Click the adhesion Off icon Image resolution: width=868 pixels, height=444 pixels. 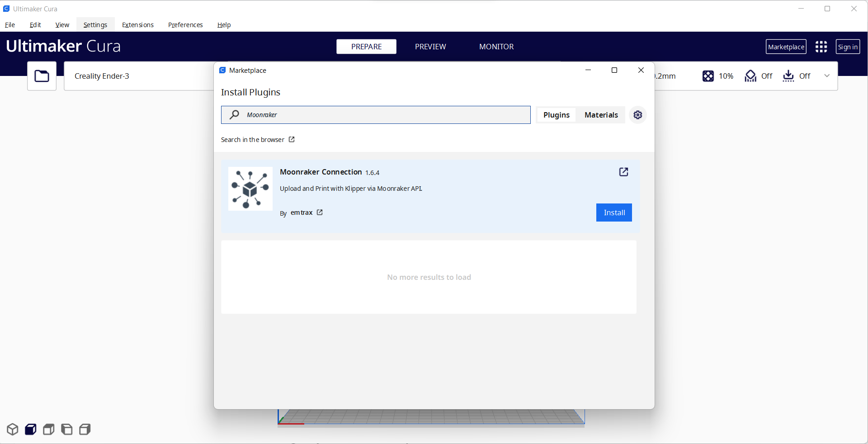pyautogui.click(x=788, y=76)
